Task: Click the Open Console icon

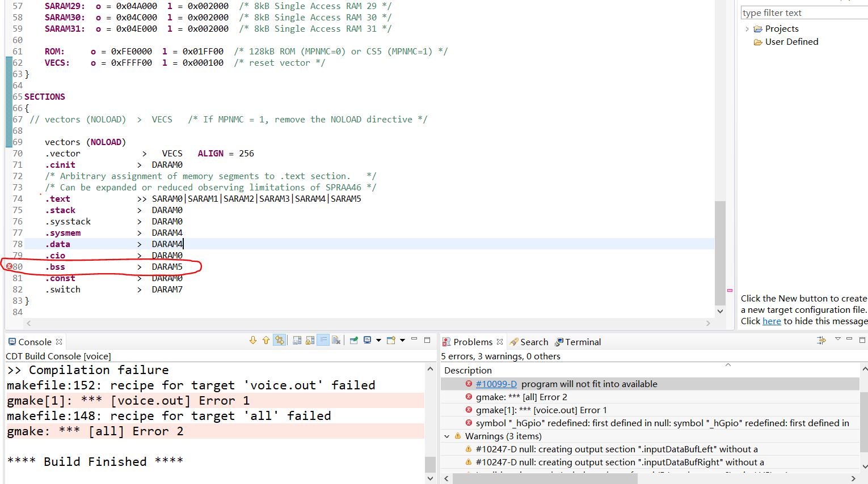Action: pos(391,340)
